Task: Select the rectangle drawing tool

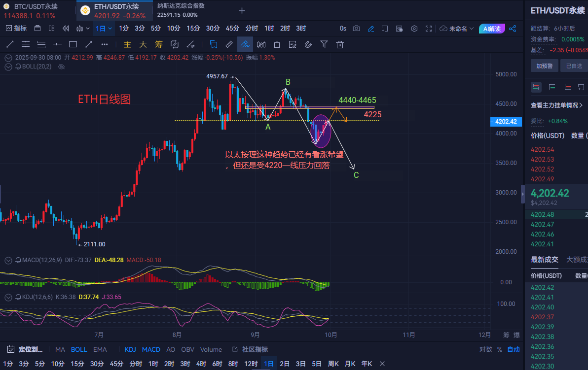Action: click(x=73, y=44)
